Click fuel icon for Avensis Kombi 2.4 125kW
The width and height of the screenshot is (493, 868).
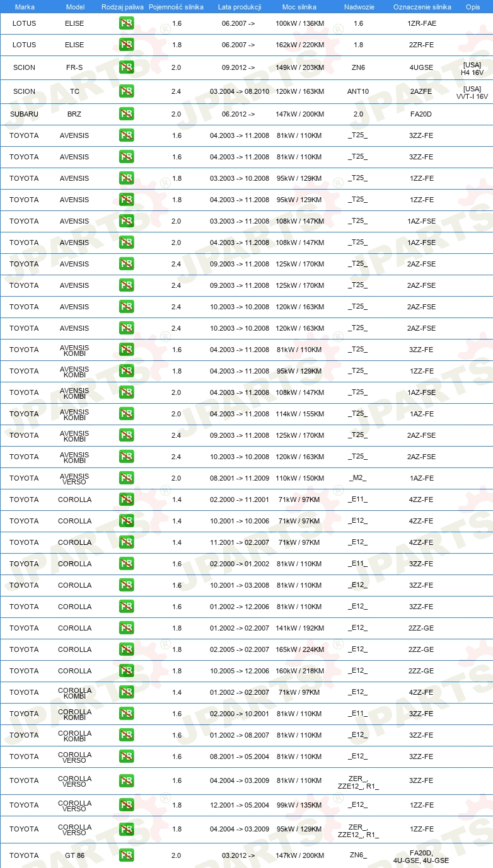click(126, 435)
